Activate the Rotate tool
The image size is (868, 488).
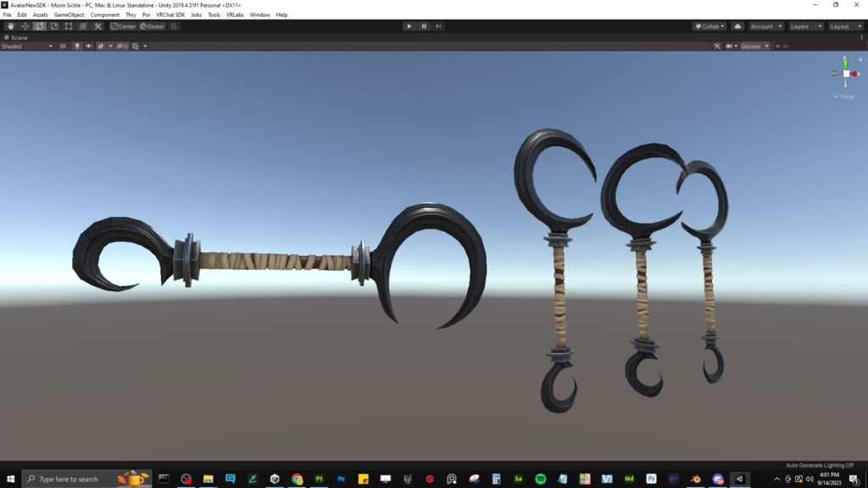38,26
